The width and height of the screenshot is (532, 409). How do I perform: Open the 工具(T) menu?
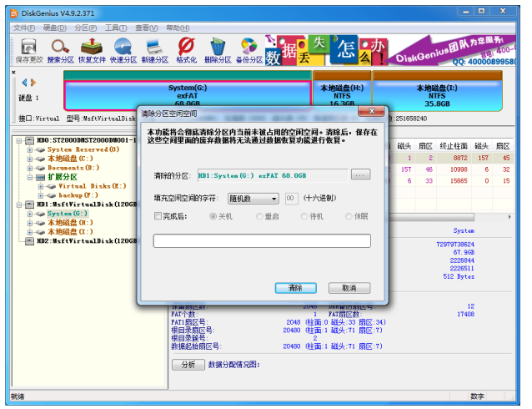coord(116,28)
